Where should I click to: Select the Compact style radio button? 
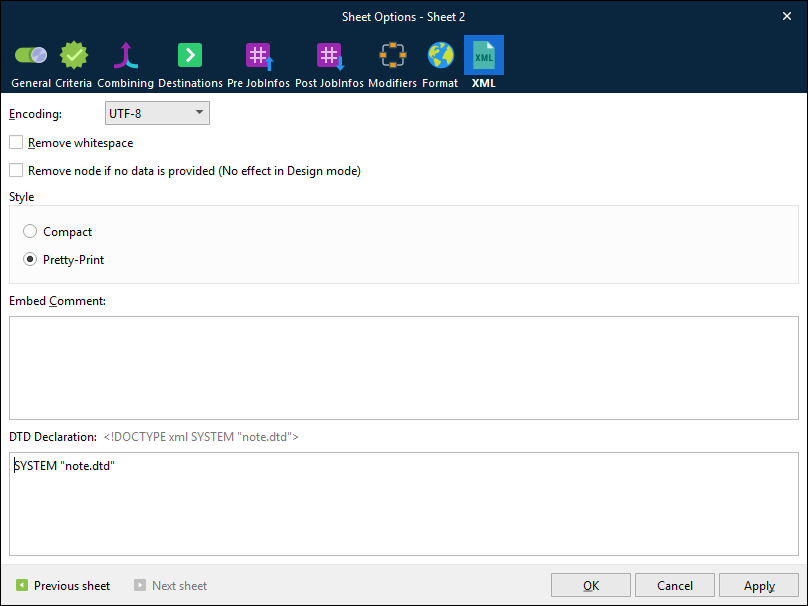click(30, 231)
